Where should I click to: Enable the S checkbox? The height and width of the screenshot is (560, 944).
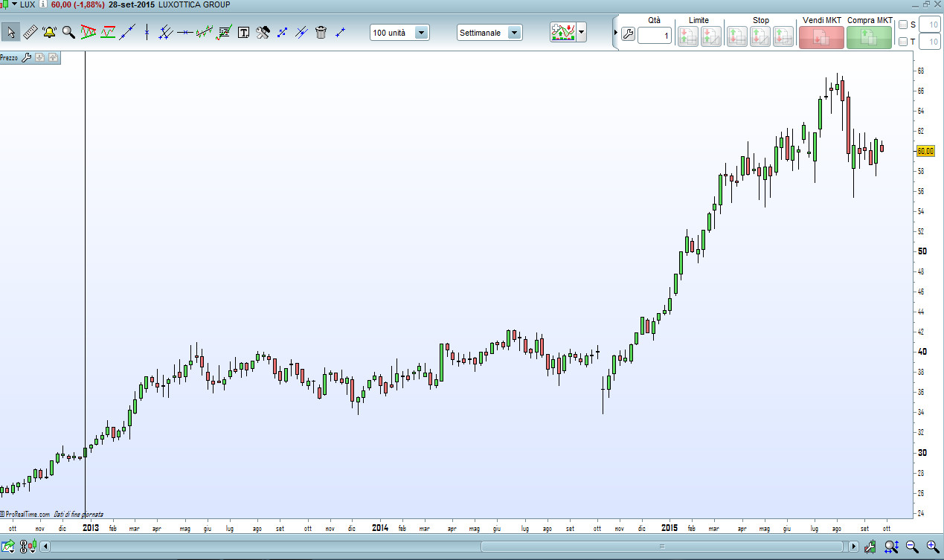pos(903,25)
